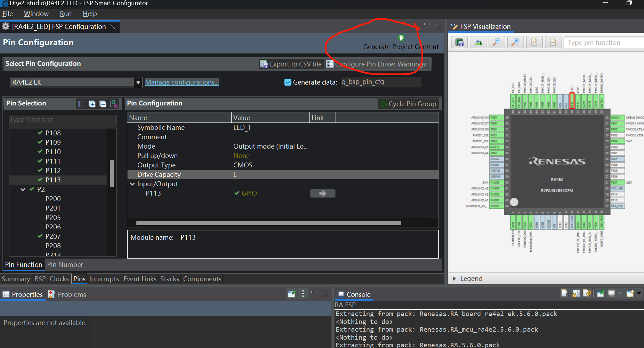Switch to the Clocks tab

point(59,279)
